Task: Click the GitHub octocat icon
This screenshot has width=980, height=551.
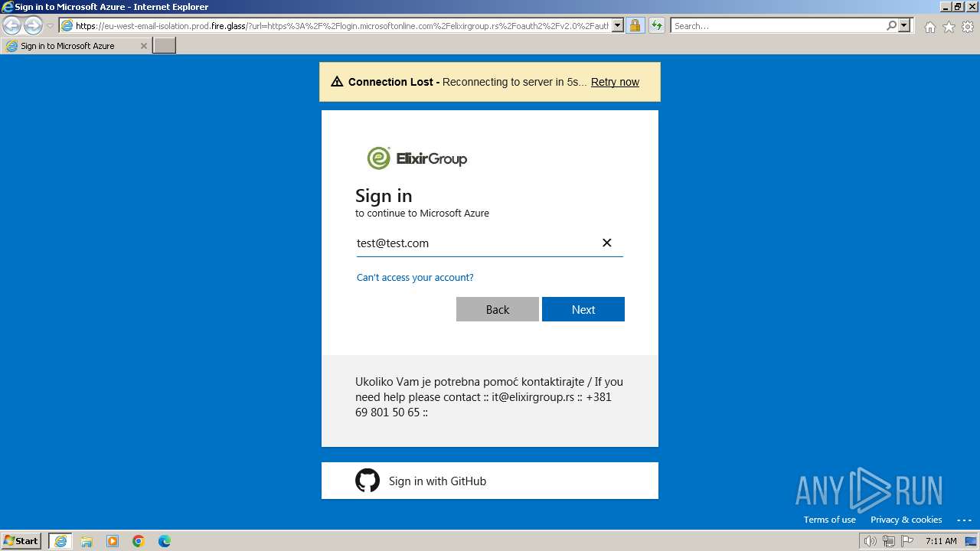Action: click(367, 481)
